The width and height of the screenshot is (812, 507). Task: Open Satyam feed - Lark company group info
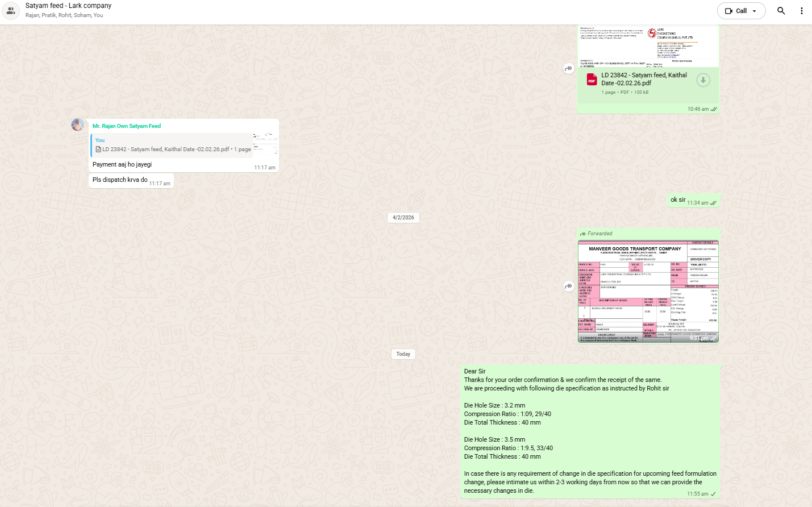click(68, 6)
